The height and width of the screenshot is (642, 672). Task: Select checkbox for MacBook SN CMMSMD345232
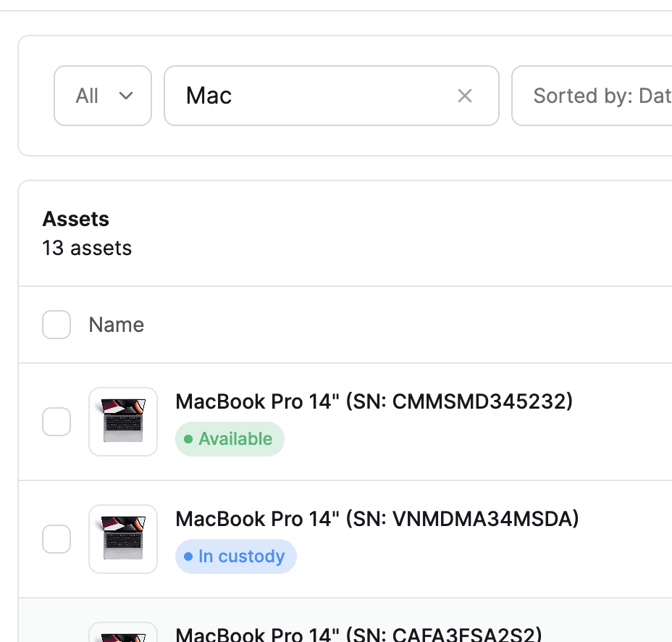[56, 422]
